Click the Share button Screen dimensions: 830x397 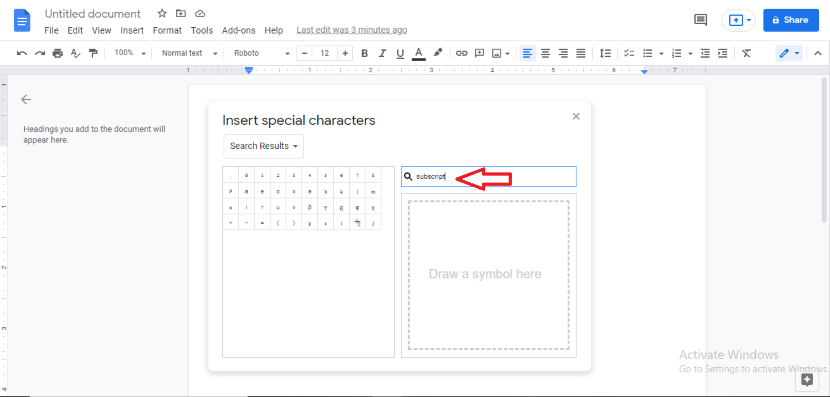(791, 20)
